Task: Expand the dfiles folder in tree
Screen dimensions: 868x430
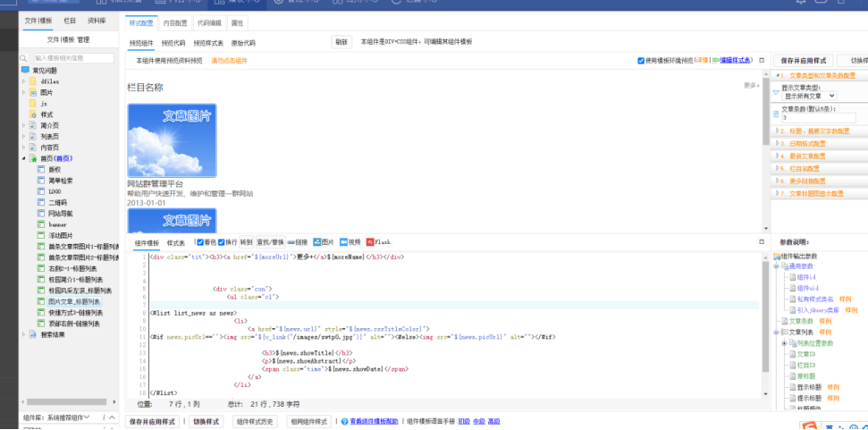Action: pyautogui.click(x=24, y=81)
